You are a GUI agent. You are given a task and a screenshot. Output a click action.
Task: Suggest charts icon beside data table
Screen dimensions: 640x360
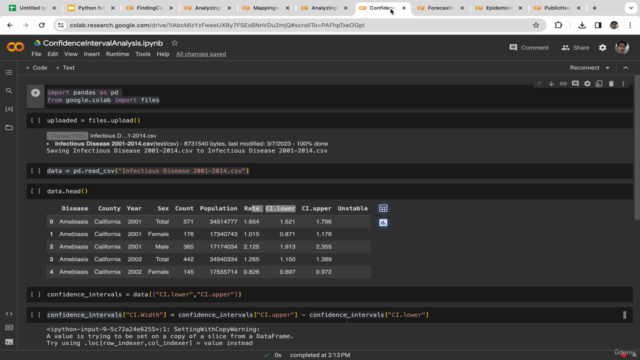[383, 223]
